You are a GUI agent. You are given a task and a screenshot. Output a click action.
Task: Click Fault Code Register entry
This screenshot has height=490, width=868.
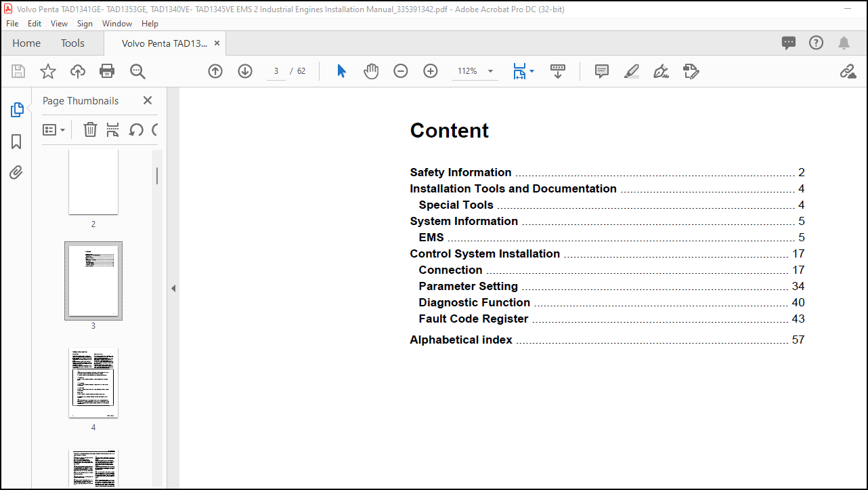[x=611, y=319]
